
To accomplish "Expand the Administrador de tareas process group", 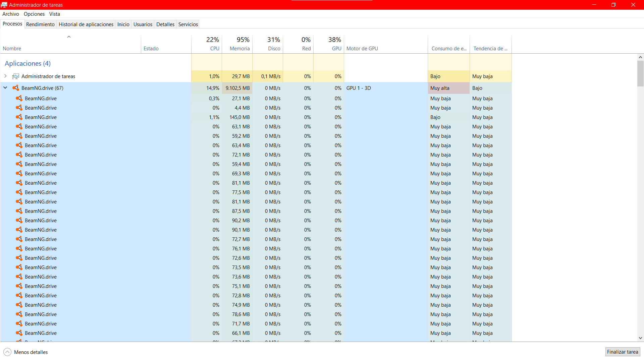I will pos(5,76).
